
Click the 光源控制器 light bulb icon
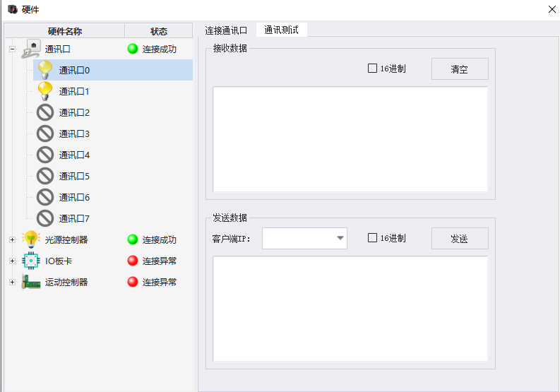[x=31, y=239]
